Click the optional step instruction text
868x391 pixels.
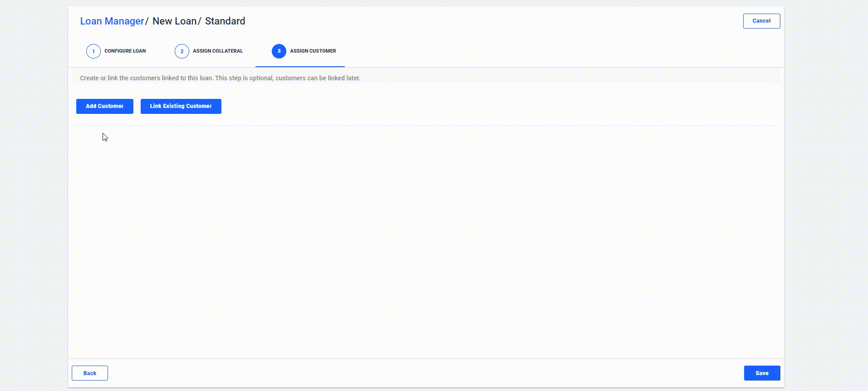[220, 78]
